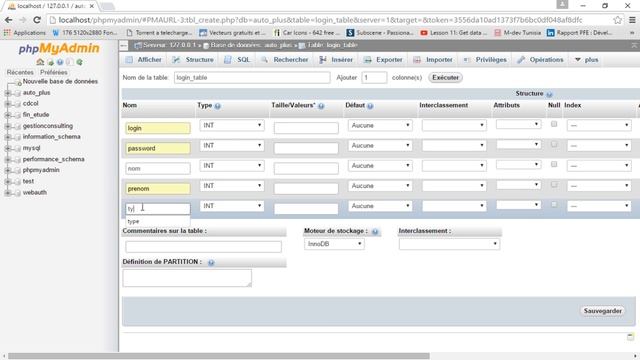Toggle Null checkbox for nom row
This screenshot has width=640, height=360.
(x=554, y=164)
